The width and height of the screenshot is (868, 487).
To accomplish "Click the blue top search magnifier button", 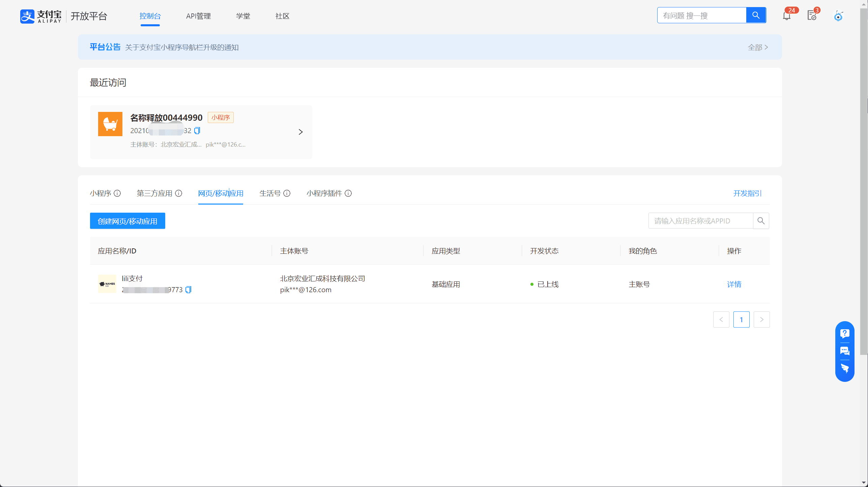I will tap(756, 15).
